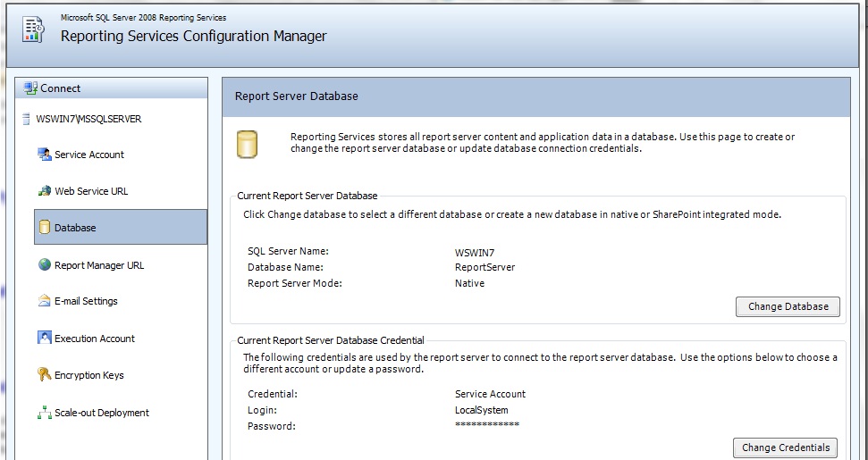Screen dimensions: 868x460
Task: Click the Database cylinder icon in sidebar
Action: point(45,227)
